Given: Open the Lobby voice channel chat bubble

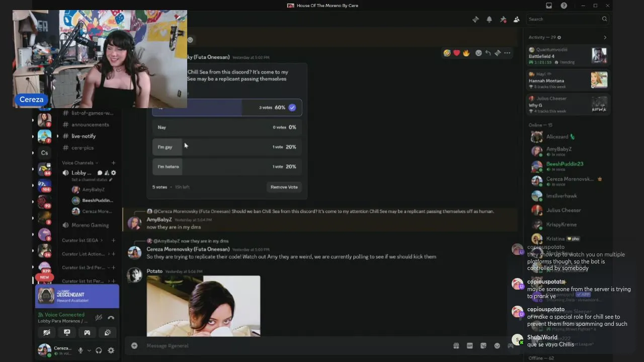Looking at the screenshot, I should point(100,173).
